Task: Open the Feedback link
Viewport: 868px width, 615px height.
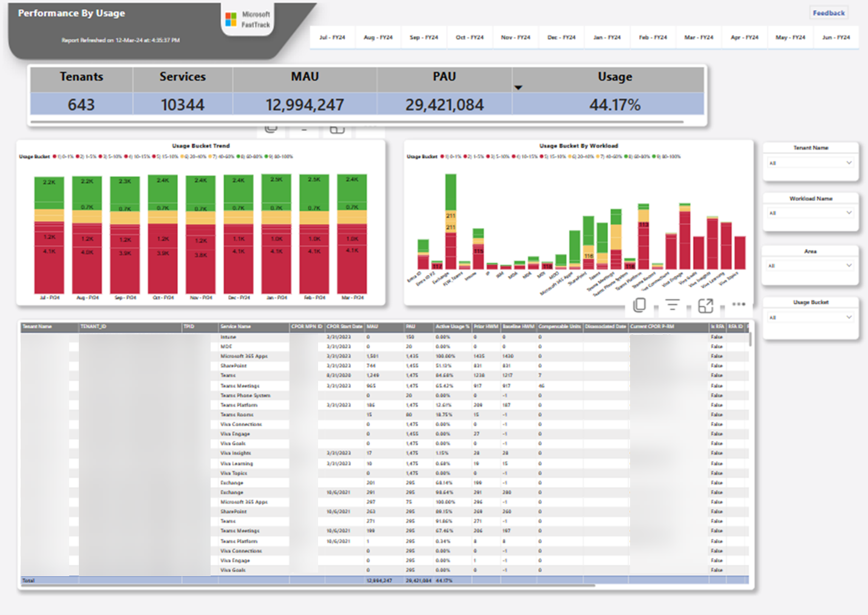Action: tap(829, 13)
